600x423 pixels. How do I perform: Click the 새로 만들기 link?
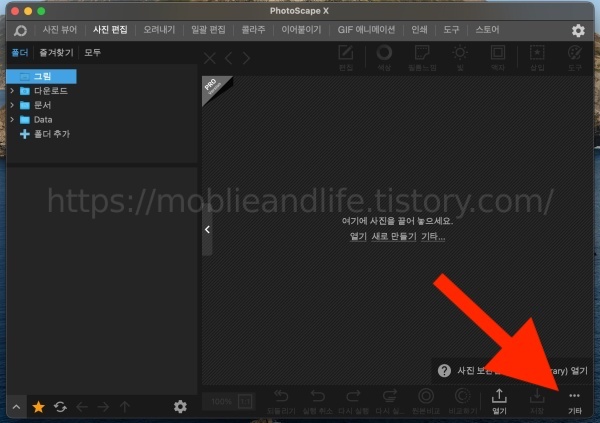tap(394, 237)
